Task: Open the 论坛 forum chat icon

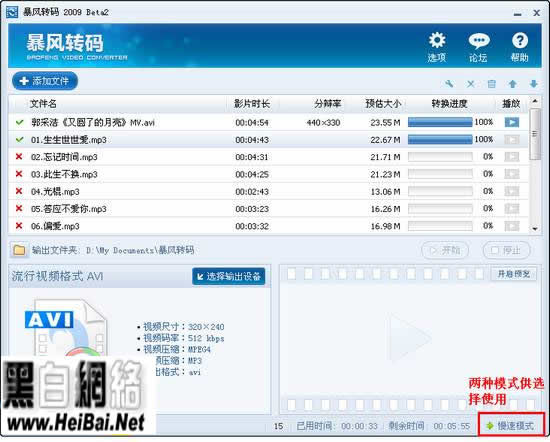Action: click(x=478, y=47)
